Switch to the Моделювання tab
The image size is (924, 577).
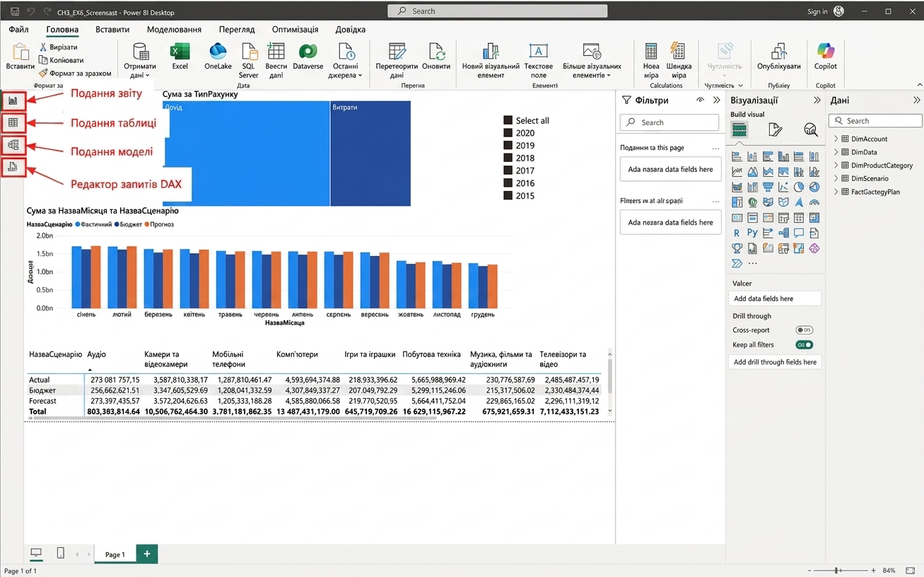point(174,30)
